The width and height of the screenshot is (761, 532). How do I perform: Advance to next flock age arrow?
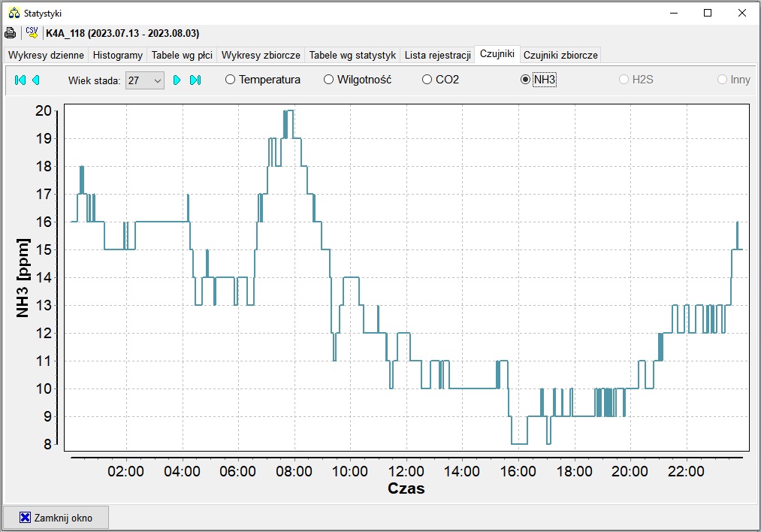pyautogui.click(x=177, y=80)
